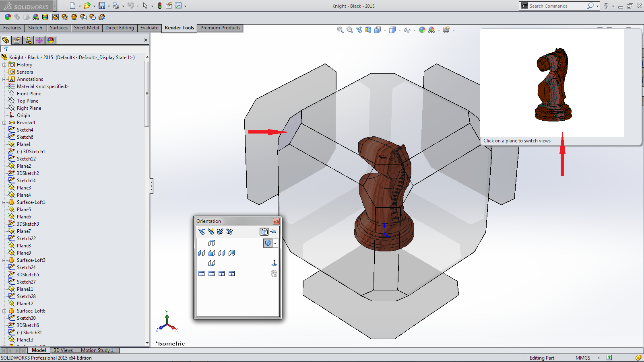Click Previous View in the Orientation dialog
The height and width of the screenshot is (362, 644).
click(202, 232)
